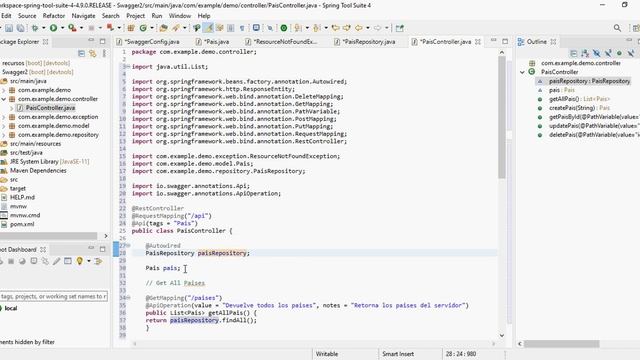Close the PaisController.java tab
The height and width of the screenshot is (360, 640).
point(478,42)
